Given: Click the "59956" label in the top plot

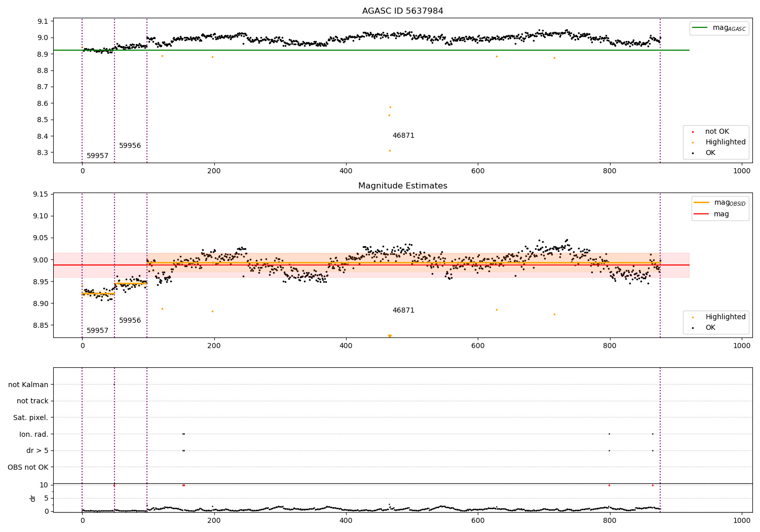Looking at the screenshot, I should [130, 146].
